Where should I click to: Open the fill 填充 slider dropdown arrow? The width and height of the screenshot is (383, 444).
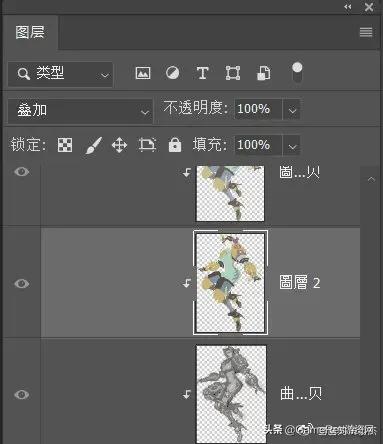(292, 145)
